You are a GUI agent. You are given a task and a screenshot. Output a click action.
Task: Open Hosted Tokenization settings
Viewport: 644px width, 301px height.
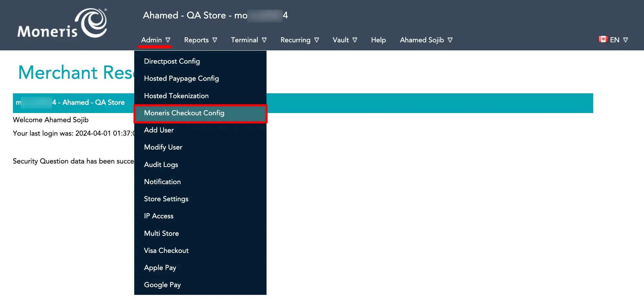point(176,96)
